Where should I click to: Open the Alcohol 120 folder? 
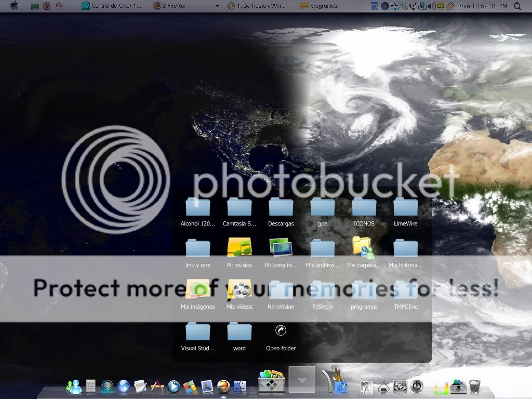(198, 212)
